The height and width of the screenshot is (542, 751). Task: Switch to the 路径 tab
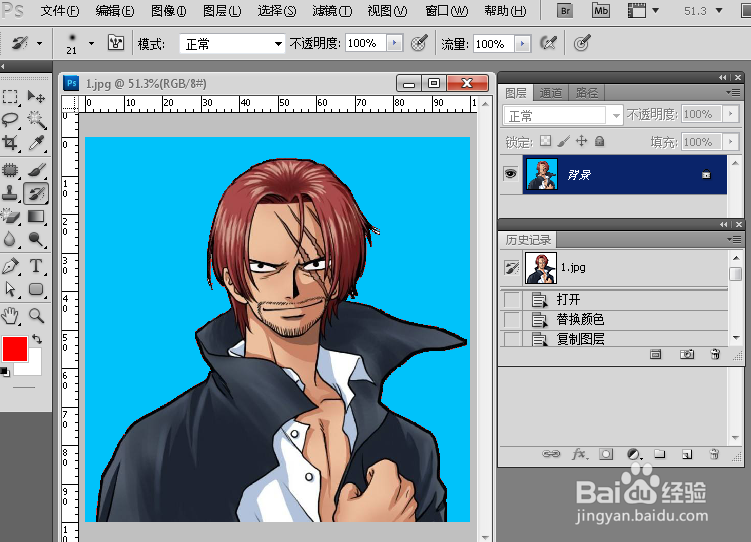[587, 93]
